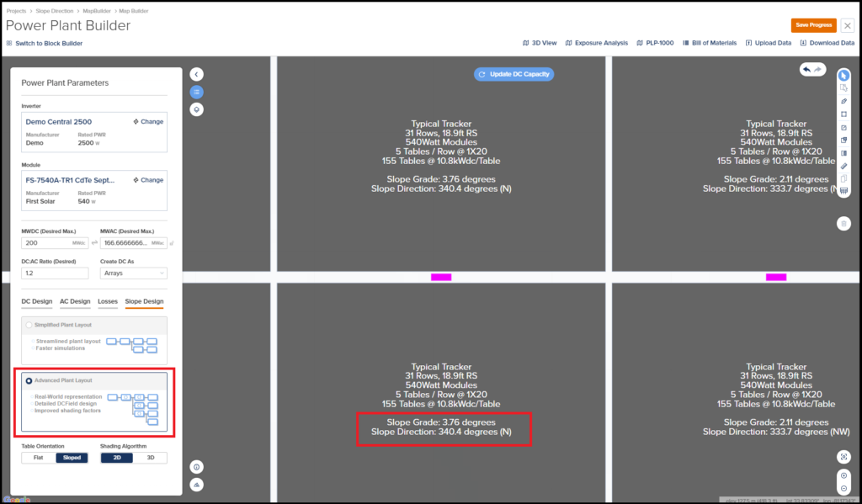Select Advanced Plant Layout radio

[x=29, y=380]
